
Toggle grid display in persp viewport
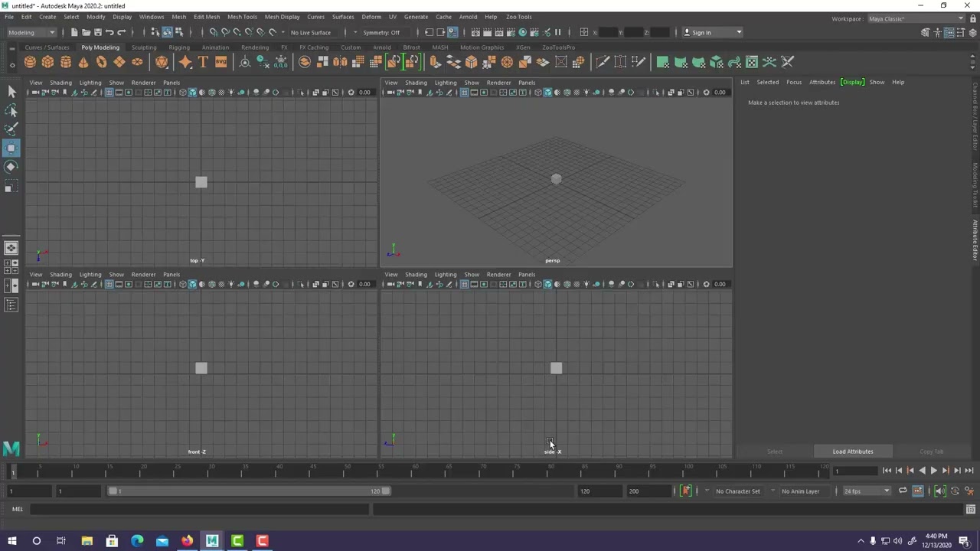coord(465,93)
